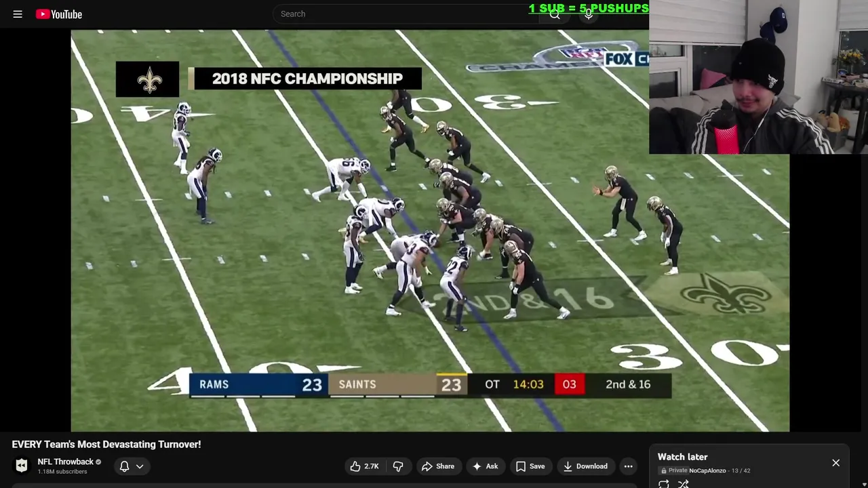Click the Watch later playlist title
Screen dimensions: 868x488
pyautogui.click(x=682, y=457)
